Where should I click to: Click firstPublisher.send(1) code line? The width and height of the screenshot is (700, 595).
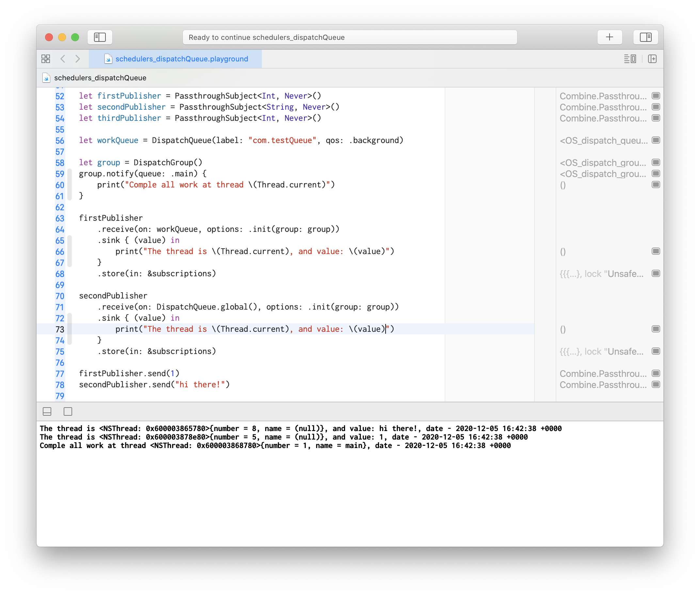click(x=129, y=373)
